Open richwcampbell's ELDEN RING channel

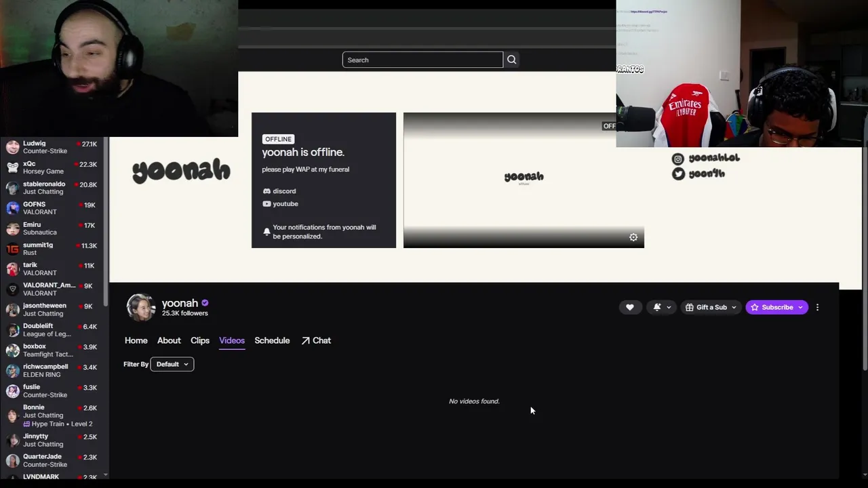tap(53, 371)
